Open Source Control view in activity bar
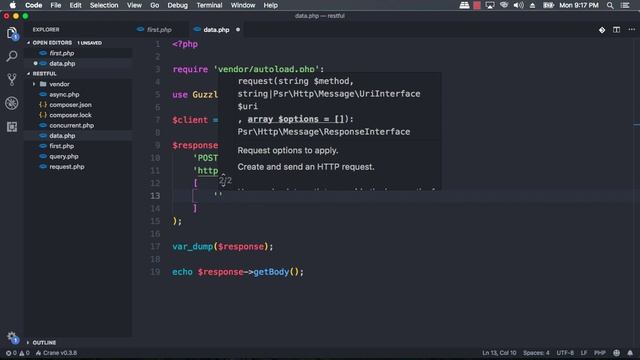This screenshot has height=360, width=640. click(12, 80)
